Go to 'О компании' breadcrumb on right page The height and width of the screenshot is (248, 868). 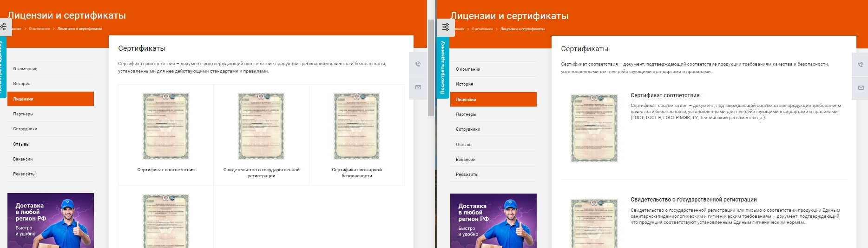[482, 29]
